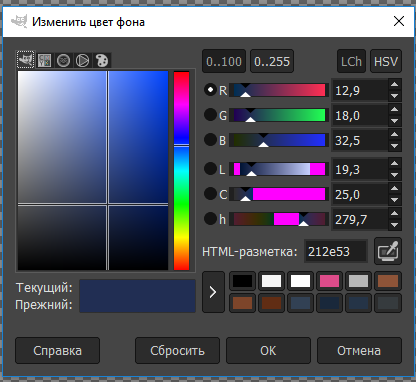Decrease the C value with the down arrow

pyautogui.click(x=395, y=200)
